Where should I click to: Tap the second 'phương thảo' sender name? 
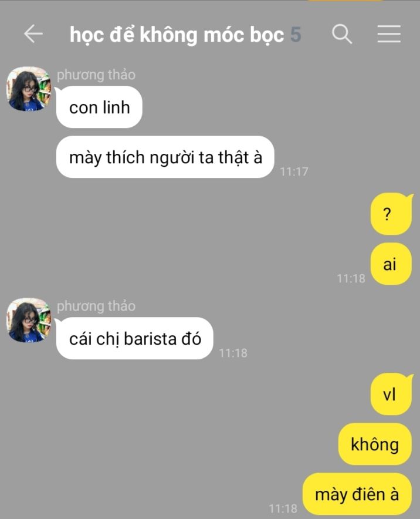coord(96,306)
